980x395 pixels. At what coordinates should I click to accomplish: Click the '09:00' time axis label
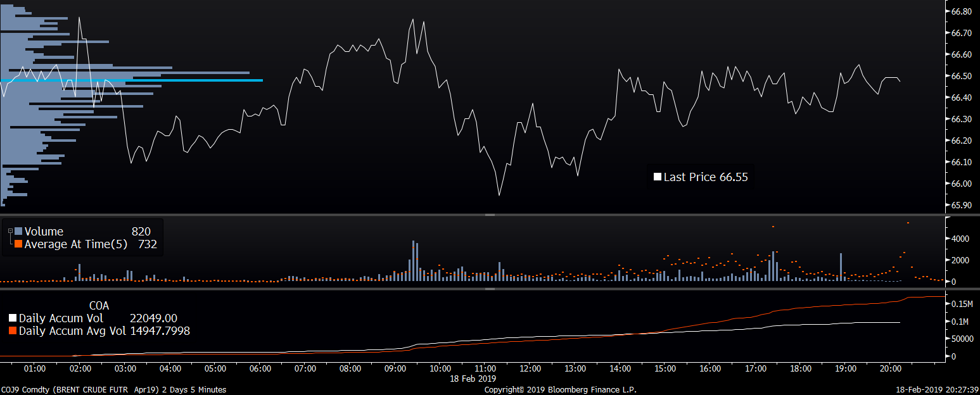(x=395, y=368)
